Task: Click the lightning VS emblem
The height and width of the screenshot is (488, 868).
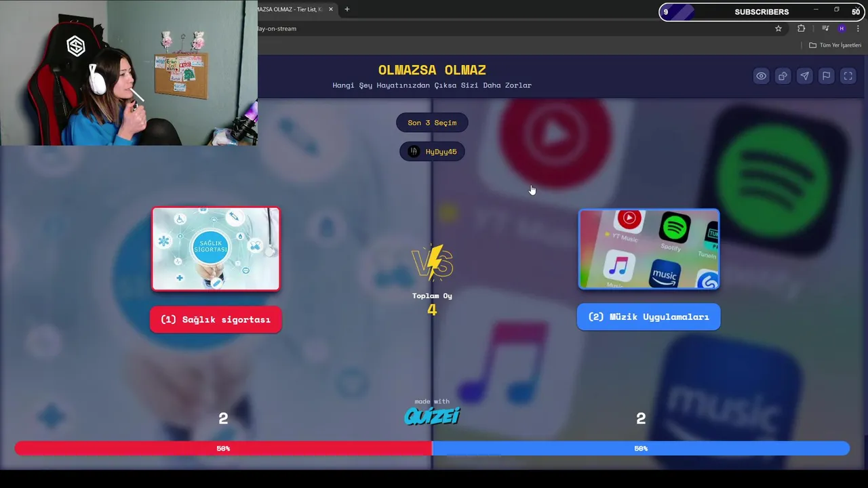Action: 432,262
